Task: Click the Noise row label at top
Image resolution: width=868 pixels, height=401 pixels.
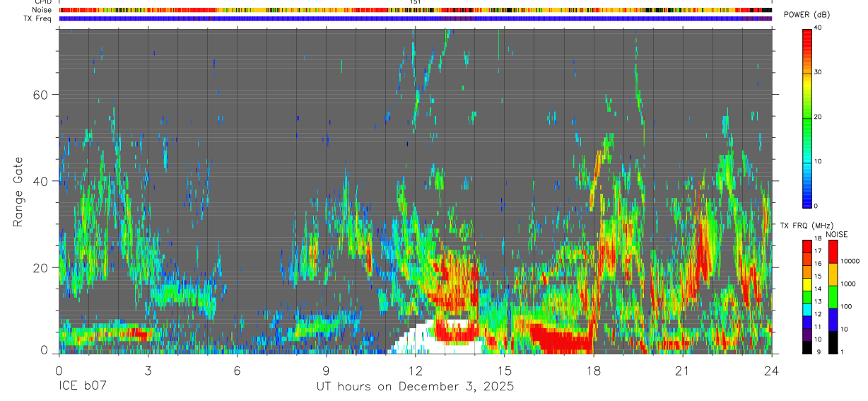Action: 42,10
